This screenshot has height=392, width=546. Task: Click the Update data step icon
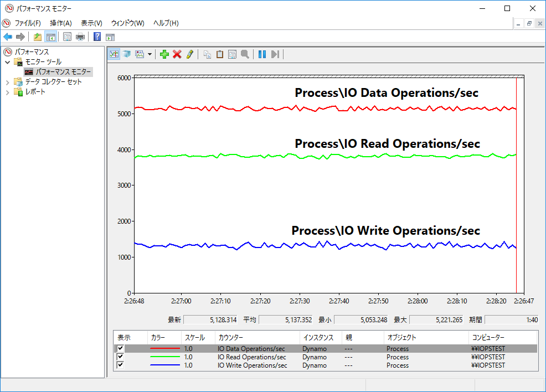[275, 54]
